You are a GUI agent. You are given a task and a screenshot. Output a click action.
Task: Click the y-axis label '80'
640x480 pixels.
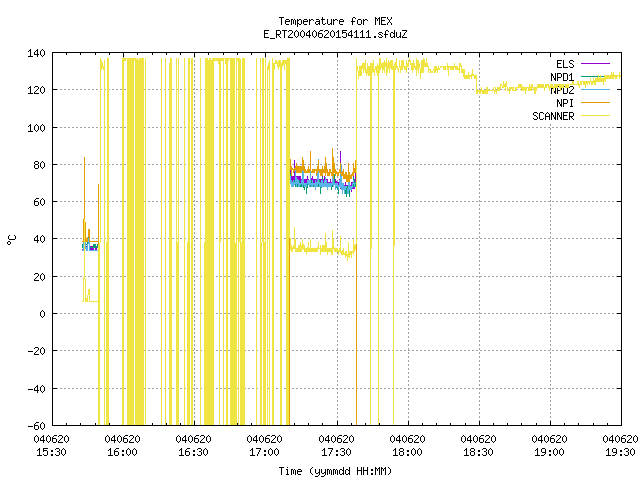tap(40, 165)
